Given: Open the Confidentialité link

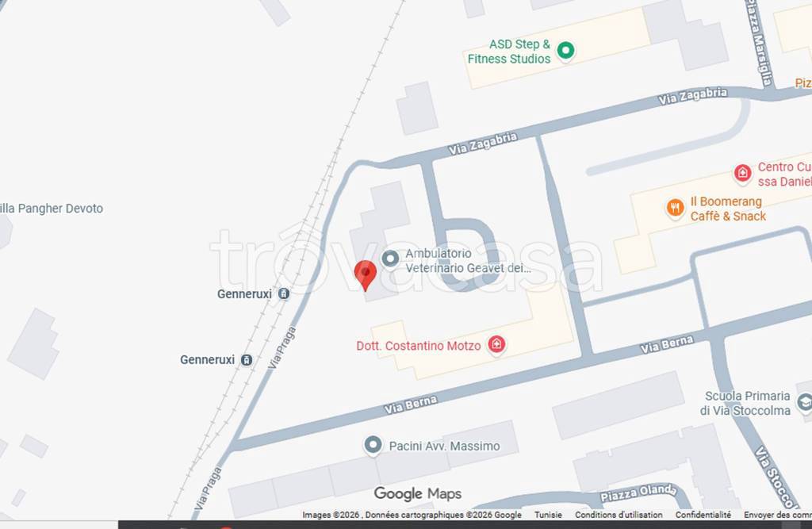Looking at the screenshot, I should tap(703, 515).
